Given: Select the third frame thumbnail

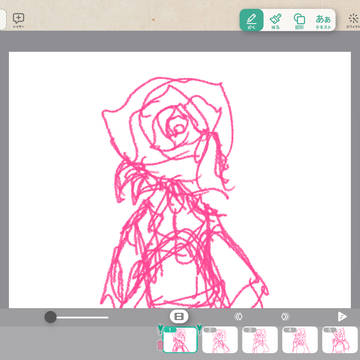Looking at the screenshot, I should (260, 340).
